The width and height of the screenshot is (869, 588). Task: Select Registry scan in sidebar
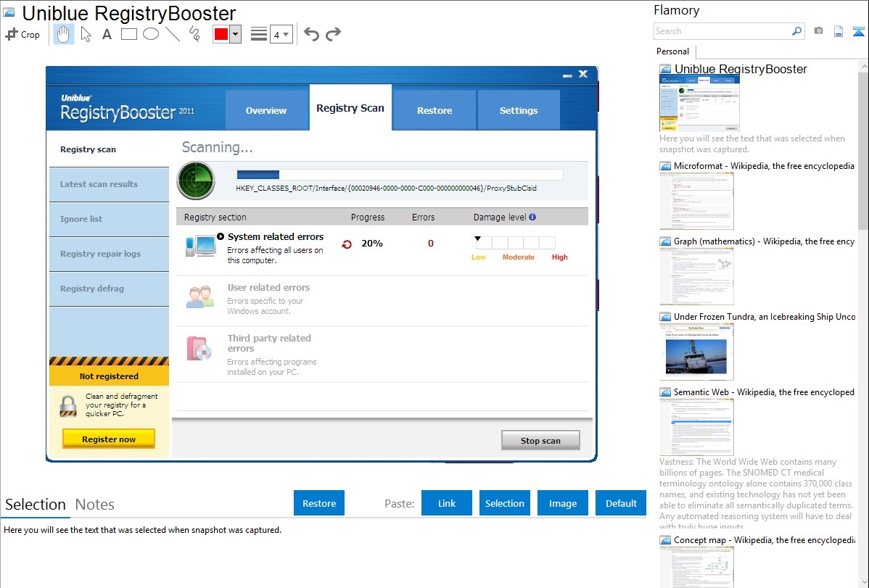point(110,149)
